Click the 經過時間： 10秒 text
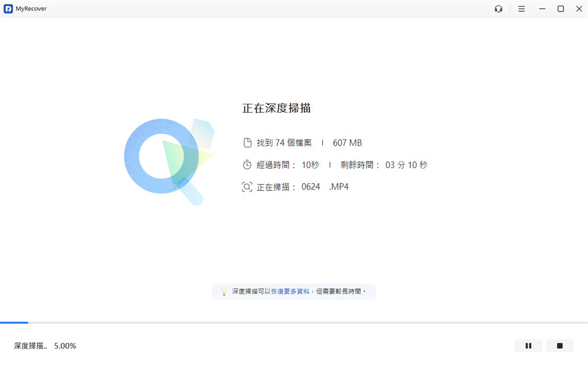Viewport: 588px width, 367px height. 288,165
